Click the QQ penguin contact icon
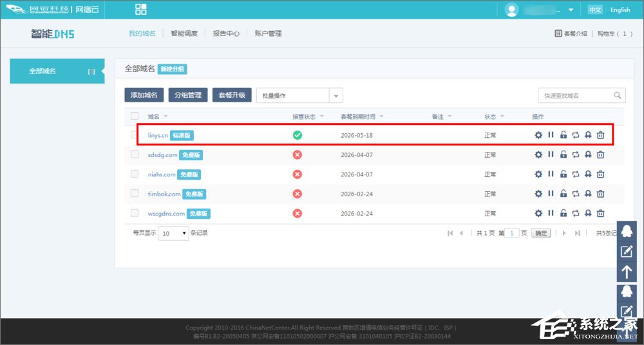Image resolution: width=644 pixels, height=345 pixels. point(627,231)
